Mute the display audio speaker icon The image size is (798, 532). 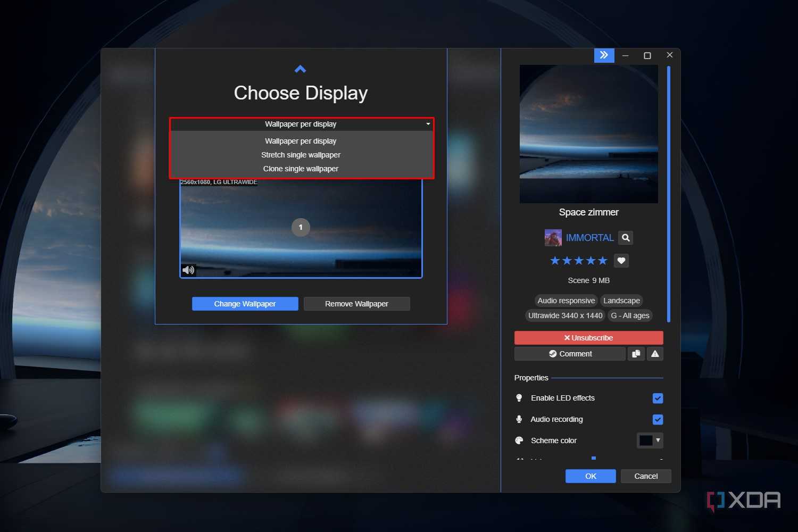[x=188, y=270]
